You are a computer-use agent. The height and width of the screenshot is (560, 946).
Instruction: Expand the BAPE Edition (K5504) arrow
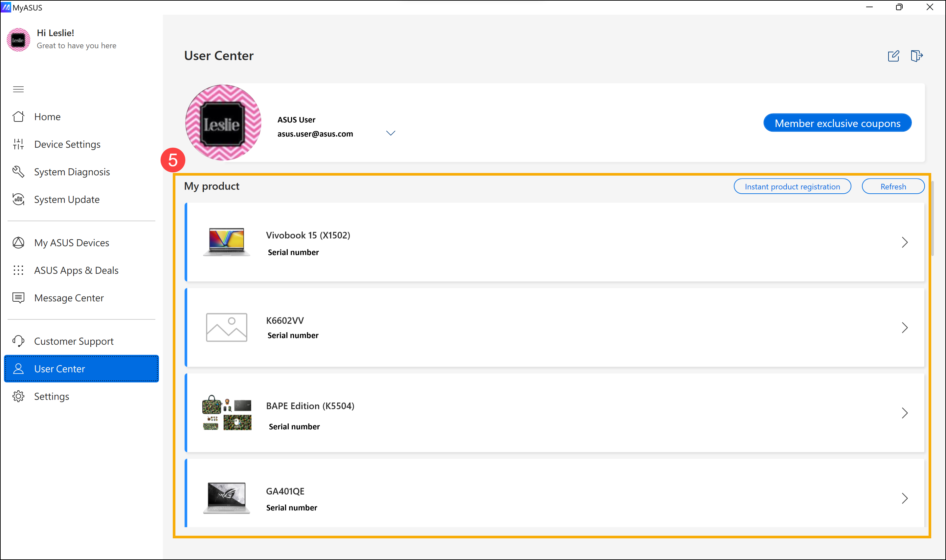(x=905, y=413)
